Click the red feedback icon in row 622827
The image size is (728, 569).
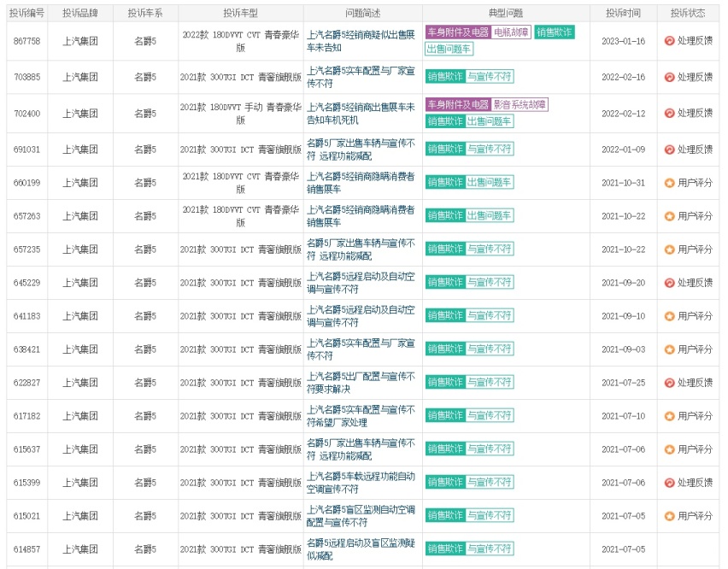[669, 383]
